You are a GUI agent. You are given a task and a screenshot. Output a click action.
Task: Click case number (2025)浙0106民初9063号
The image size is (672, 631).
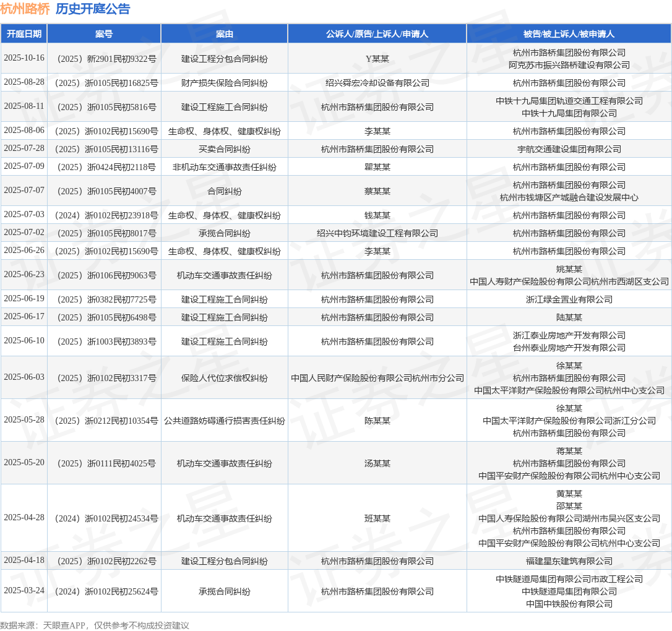104,275
